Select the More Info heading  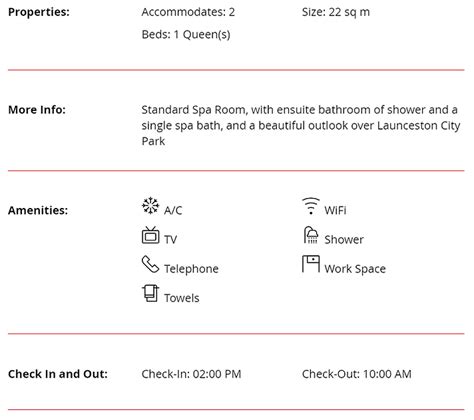click(x=37, y=110)
